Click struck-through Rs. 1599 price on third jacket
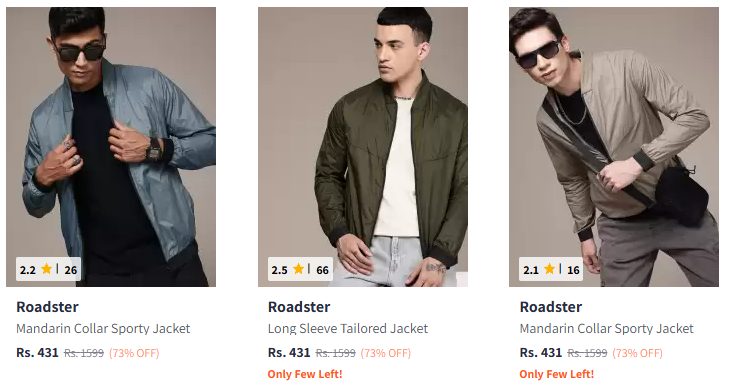The width and height of the screenshot is (735, 388). coord(587,353)
